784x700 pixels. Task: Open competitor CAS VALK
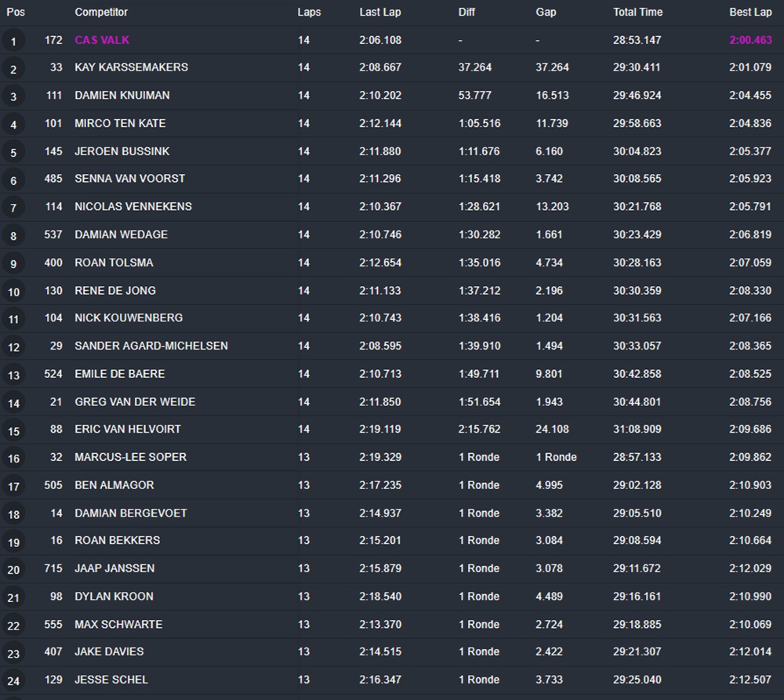pos(102,40)
